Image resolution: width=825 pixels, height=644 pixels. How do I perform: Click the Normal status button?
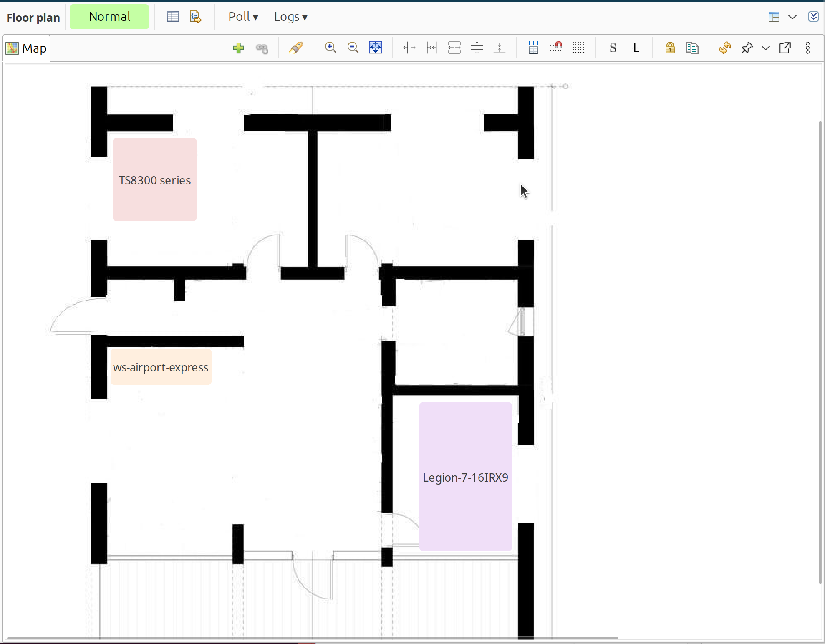[109, 16]
